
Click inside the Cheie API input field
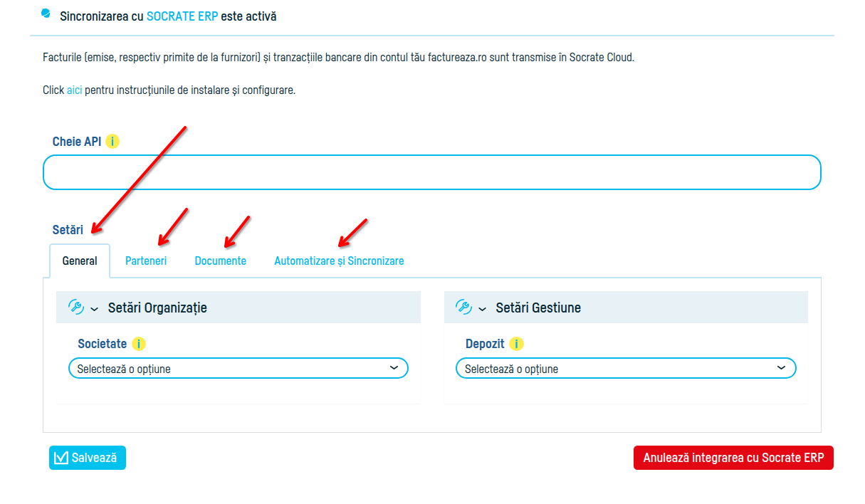(x=431, y=172)
